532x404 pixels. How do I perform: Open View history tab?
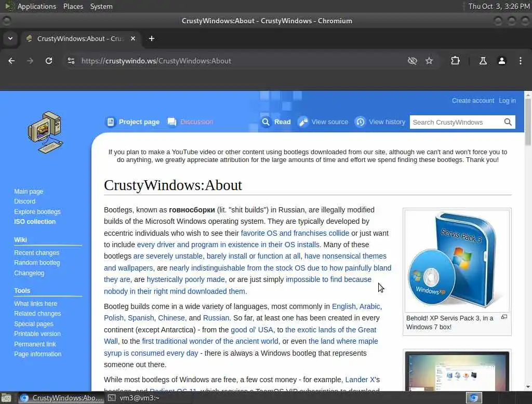387,122
